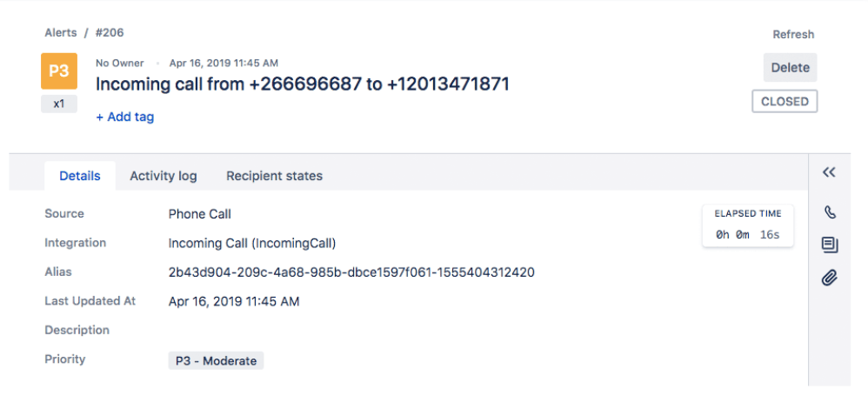This screenshot has width=868, height=403.
Task: Click the incoming call alert title
Action: pyautogui.click(x=303, y=84)
